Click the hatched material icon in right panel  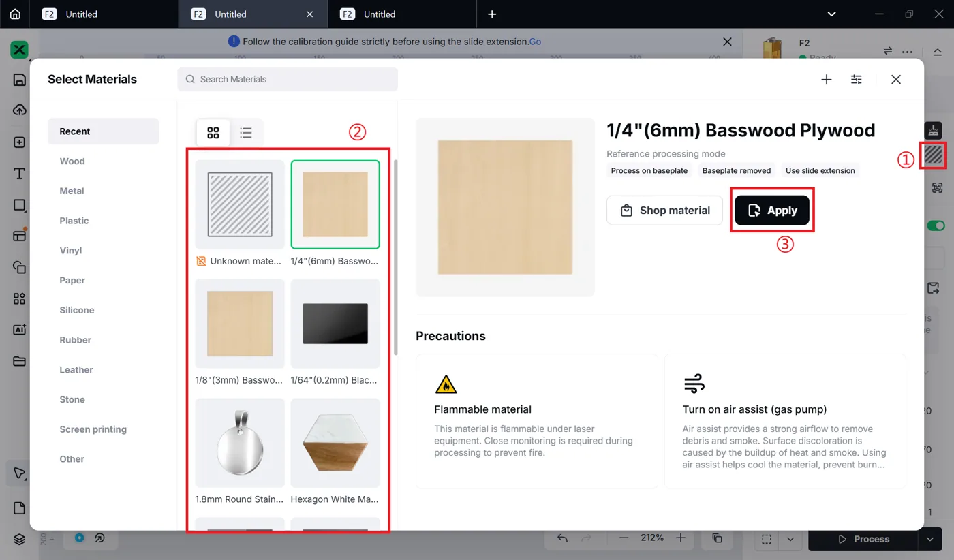(x=933, y=155)
